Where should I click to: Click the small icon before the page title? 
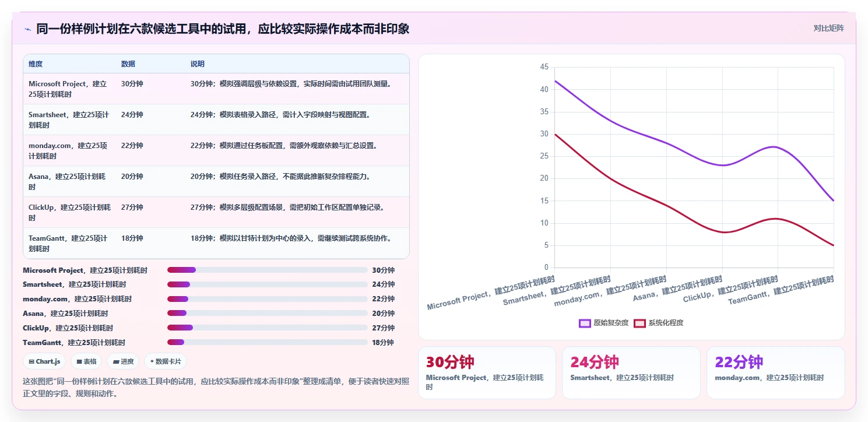[27, 29]
